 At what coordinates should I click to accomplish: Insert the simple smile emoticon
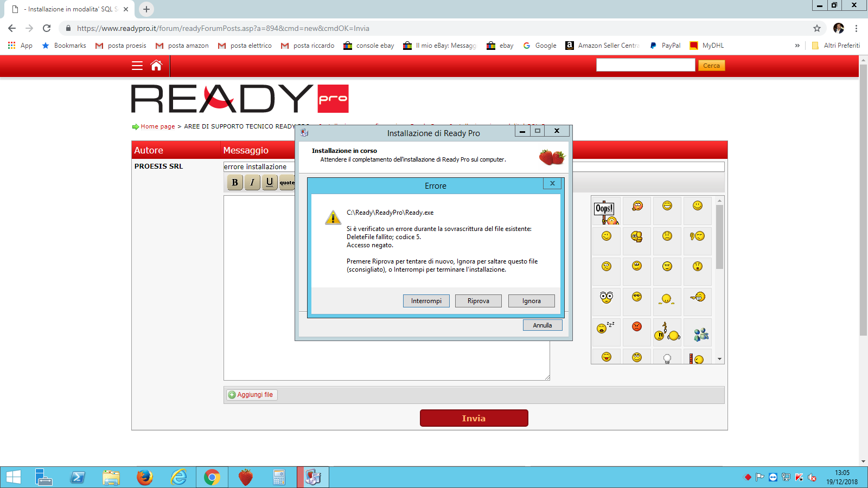coord(698,206)
